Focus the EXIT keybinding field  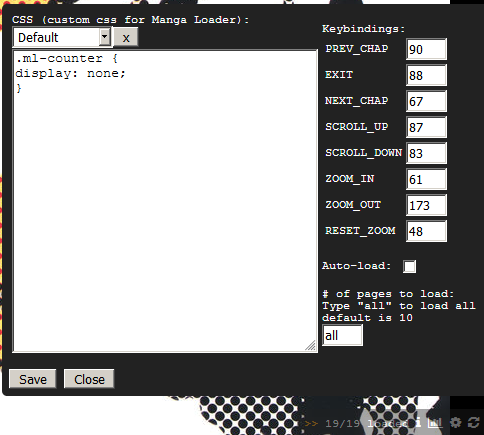pyautogui.click(x=426, y=75)
